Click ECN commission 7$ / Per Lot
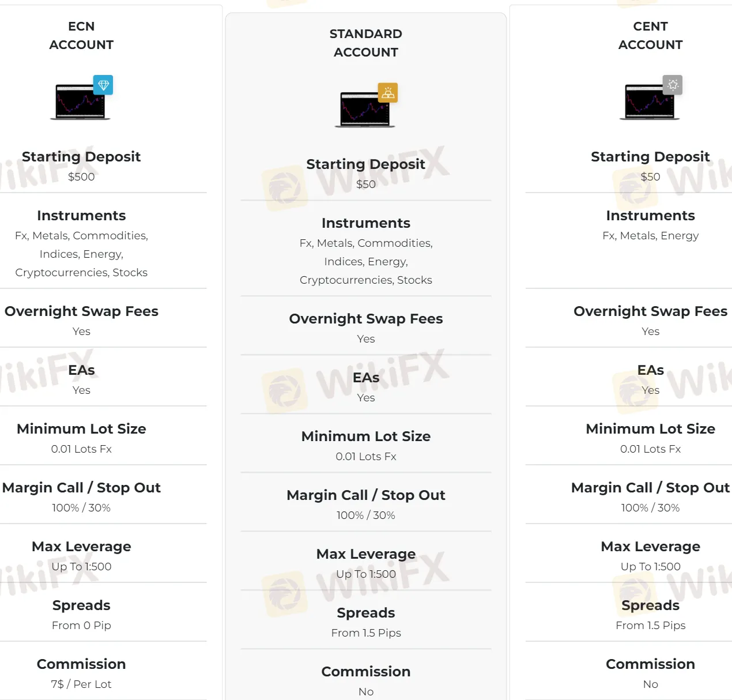This screenshot has height=700, width=732. 81,684
